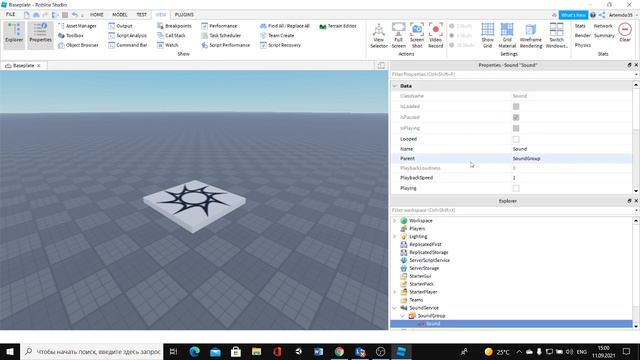The image size is (640, 360).
Task: Show the Output window
Action: [120, 26]
